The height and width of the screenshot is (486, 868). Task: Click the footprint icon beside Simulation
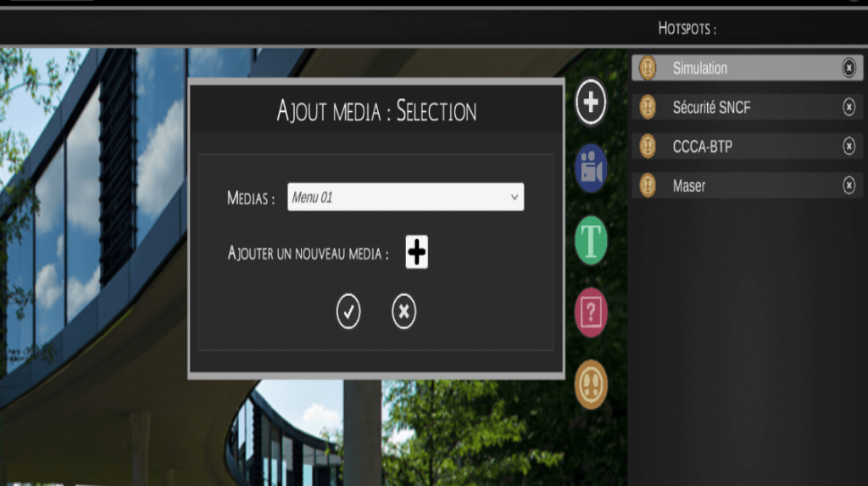[x=647, y=68]
